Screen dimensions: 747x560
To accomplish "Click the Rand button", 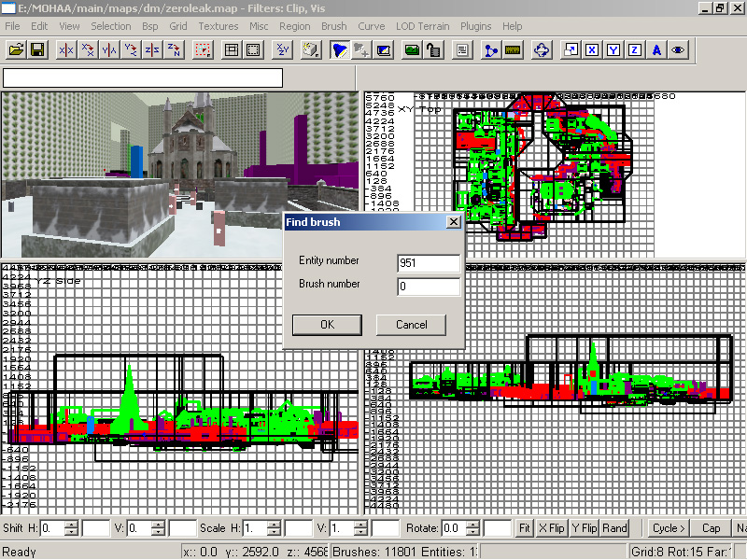I will click(614, 528).
